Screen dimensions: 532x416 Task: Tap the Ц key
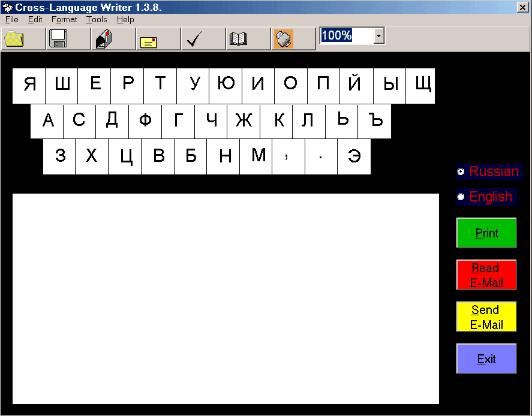click(125, 156)
